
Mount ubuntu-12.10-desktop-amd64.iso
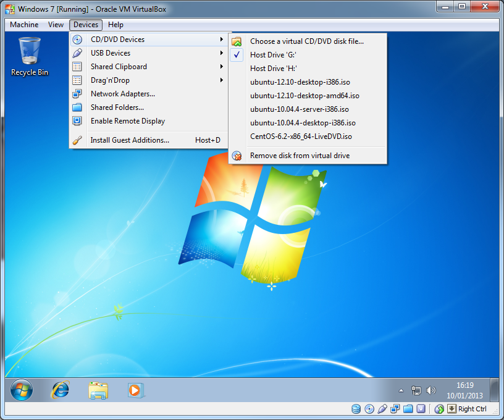304,96
